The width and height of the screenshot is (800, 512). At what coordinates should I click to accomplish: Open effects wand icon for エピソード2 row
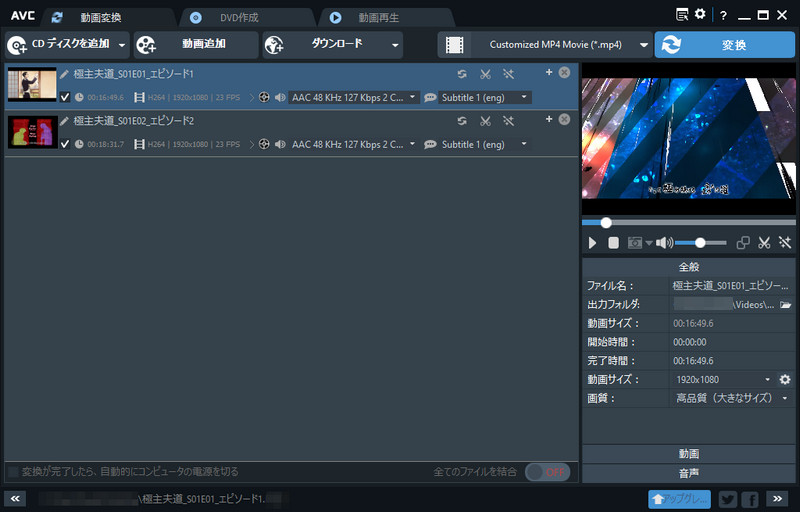[508, 121]
